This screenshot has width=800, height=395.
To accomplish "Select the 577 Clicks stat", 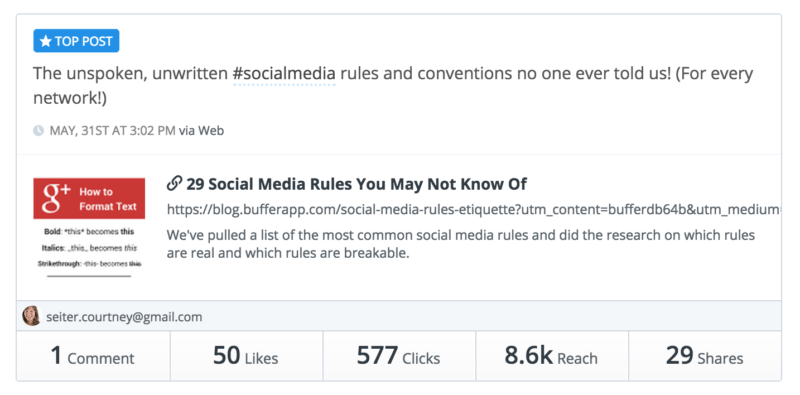I will [398, 356].
